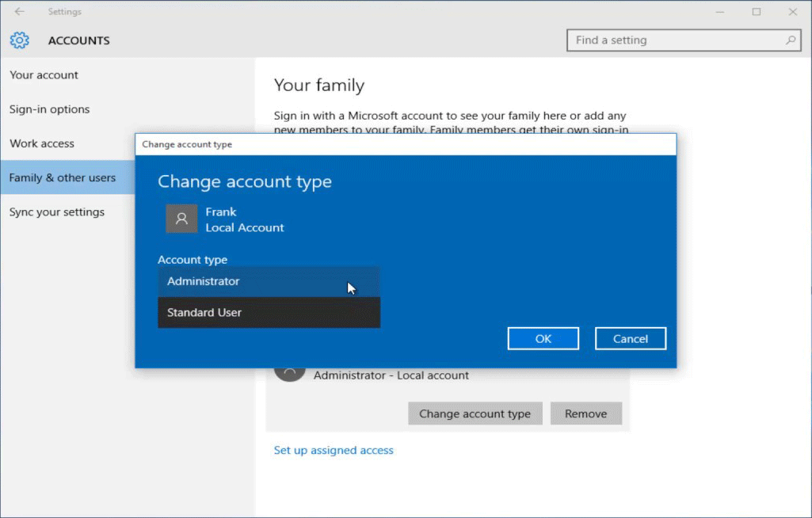812x518 pixels.
Task: Click the search magnifier icon
Action: click(791, 40)
